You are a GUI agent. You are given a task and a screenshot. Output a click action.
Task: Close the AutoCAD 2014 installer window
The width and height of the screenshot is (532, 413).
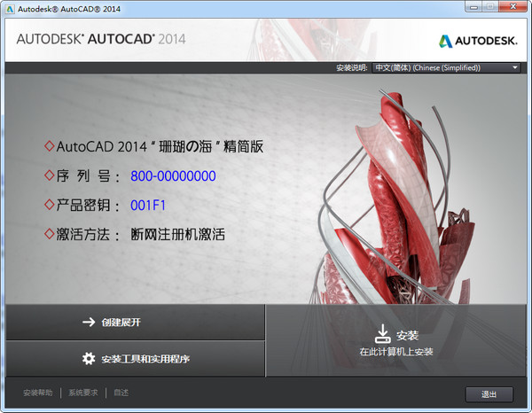coord(513,6)
